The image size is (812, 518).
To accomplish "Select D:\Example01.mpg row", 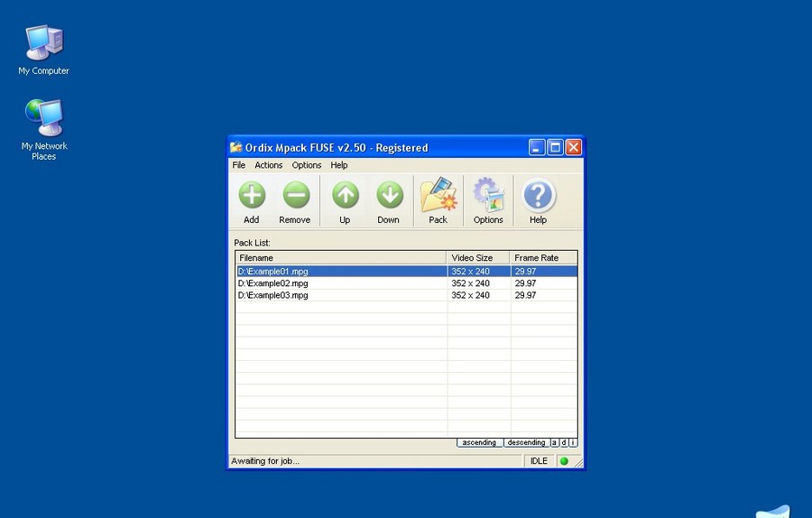I will tap(407, 272).
